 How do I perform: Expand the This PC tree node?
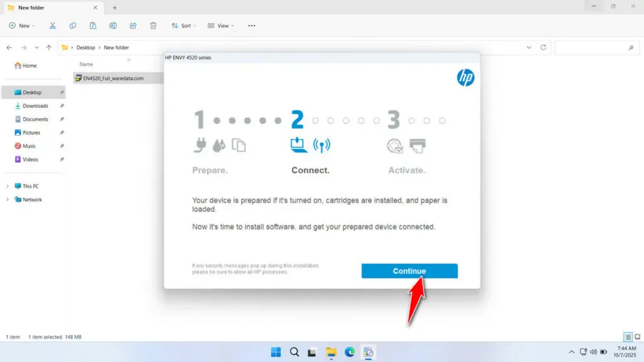coord(8,186)
